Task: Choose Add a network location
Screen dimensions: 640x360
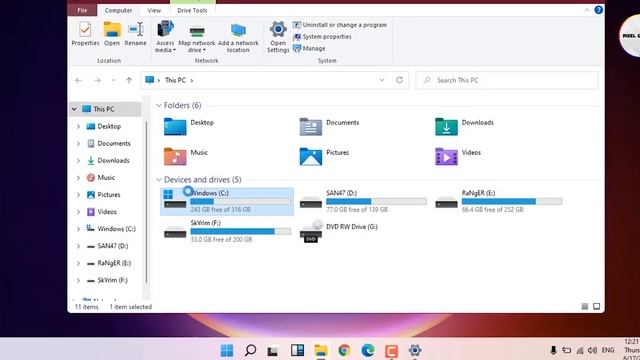Action: point(238,38)
